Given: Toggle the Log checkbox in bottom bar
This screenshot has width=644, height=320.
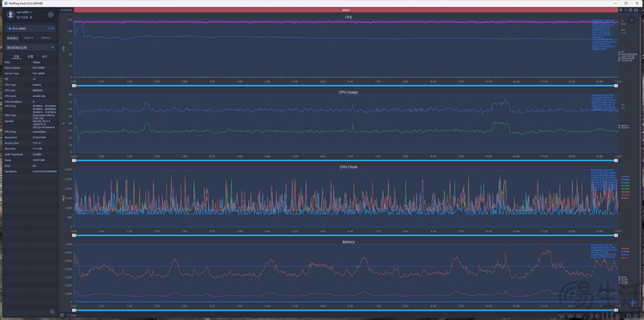Looking at the screenshot, I should tap(68, 315).
